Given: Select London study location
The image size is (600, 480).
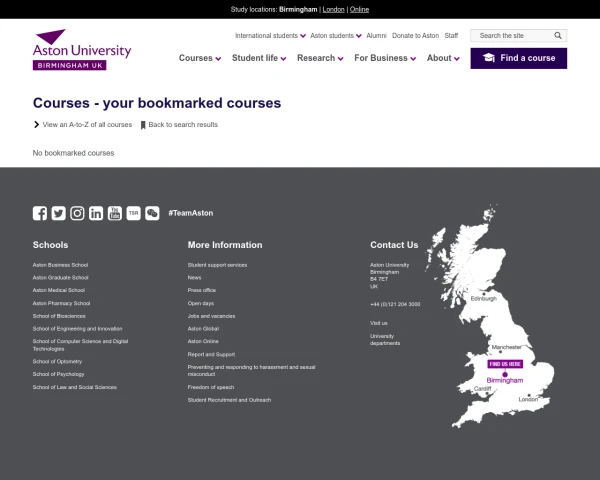Looking at the screenshot, I should (333, 10).
